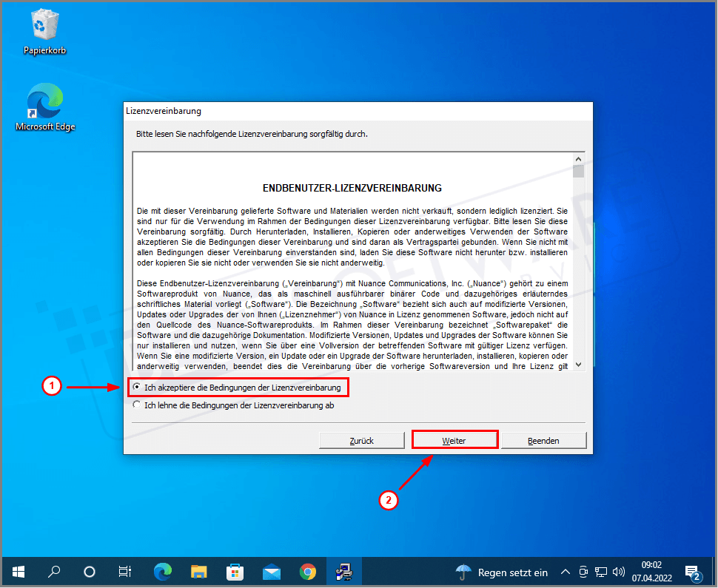The width and height of the screenshot is (718, 588).
Task: Click the 'Regen setzt ein' weather widget
Action: 502,572
